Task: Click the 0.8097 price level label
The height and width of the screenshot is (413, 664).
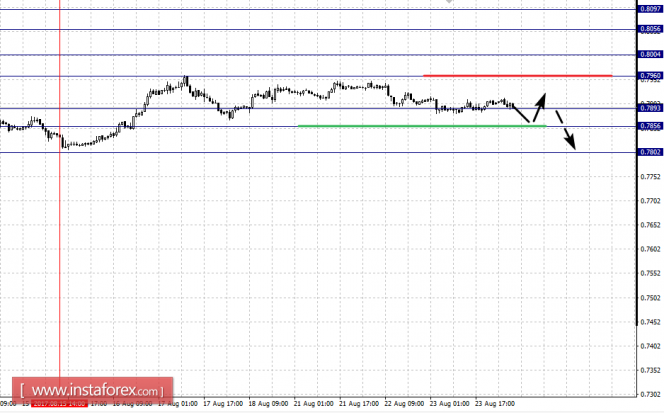Action: 649,9
